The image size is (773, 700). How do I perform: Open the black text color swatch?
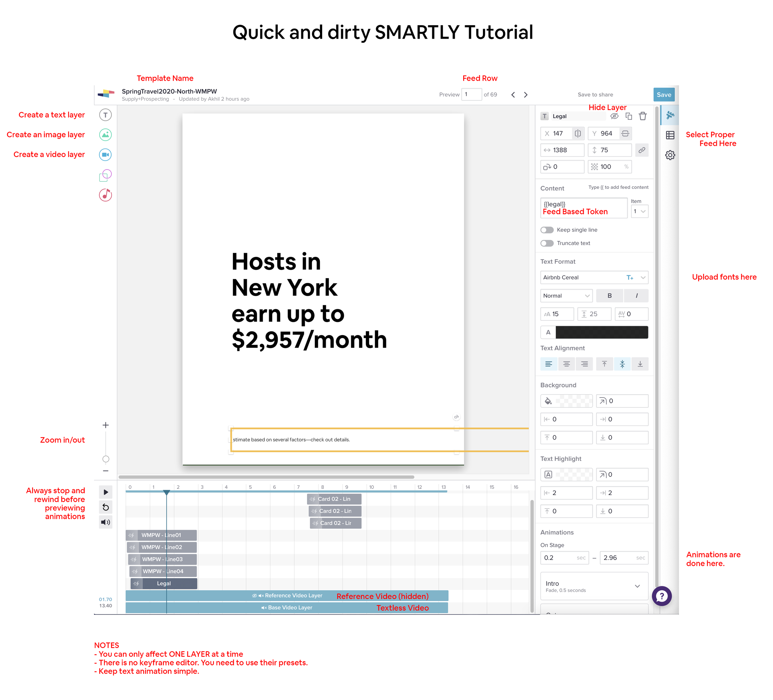tap(602, 332)
